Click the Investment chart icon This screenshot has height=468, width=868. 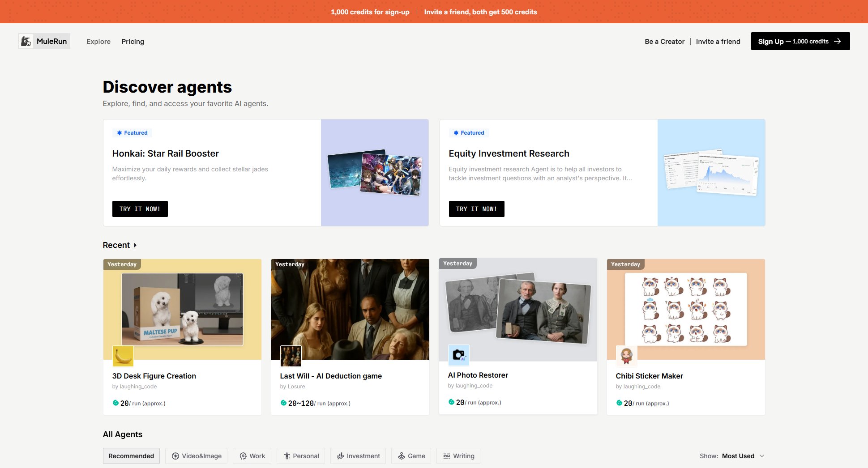tap(341, 456)
